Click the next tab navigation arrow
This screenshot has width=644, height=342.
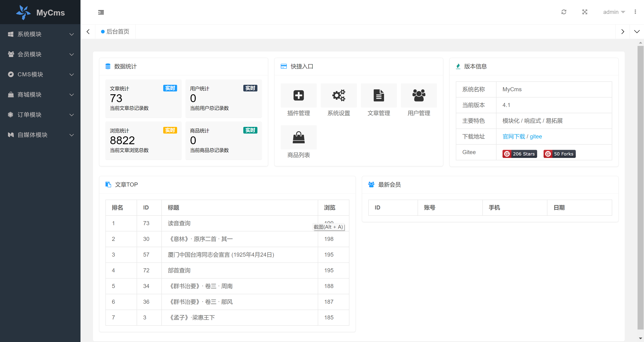pos(623,32)
